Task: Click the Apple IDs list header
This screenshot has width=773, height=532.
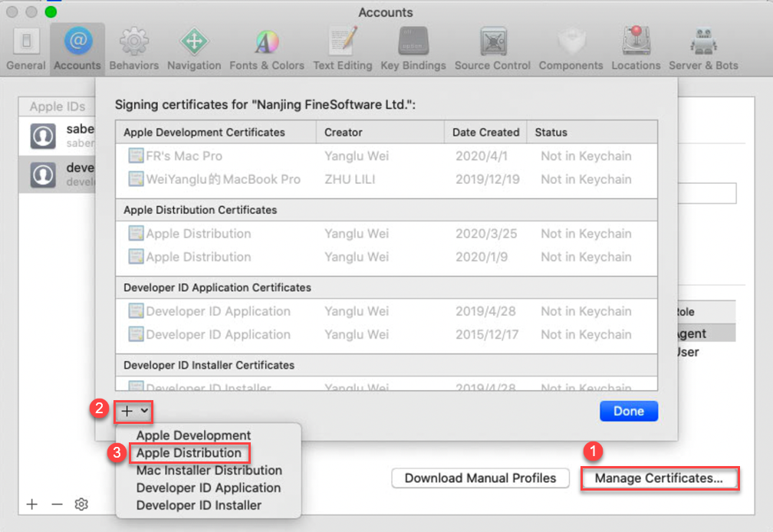Action: click(x=58, y=107)
